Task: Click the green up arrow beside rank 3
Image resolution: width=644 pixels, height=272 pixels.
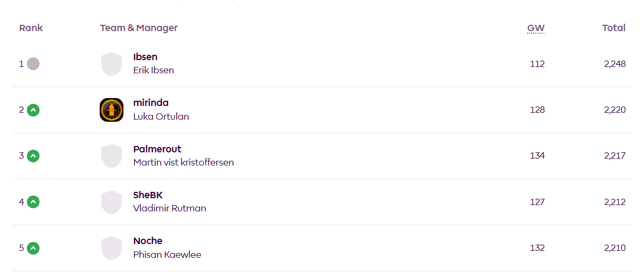Action: (33, 156)
